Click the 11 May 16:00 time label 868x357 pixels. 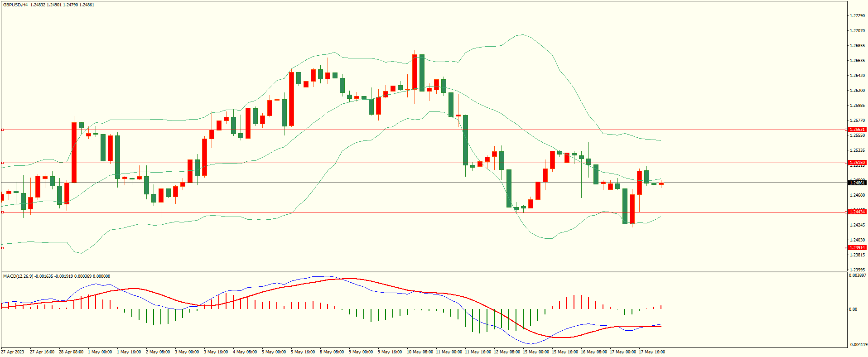(478, 352)
